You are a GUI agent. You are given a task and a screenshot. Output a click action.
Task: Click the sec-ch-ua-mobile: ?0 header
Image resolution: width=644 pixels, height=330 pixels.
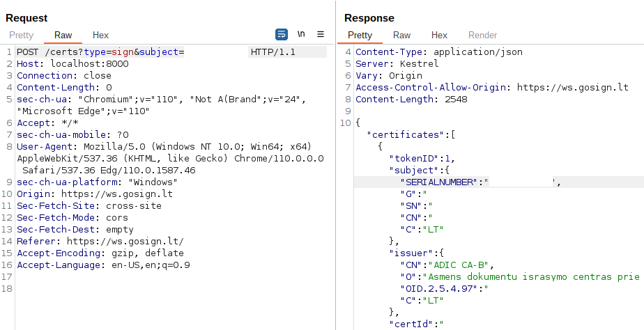click(x=72, y=135)
